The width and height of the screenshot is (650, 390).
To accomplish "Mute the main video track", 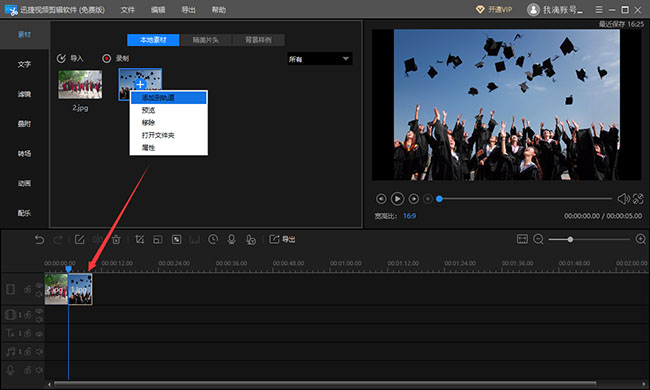I will pos(39,294).
